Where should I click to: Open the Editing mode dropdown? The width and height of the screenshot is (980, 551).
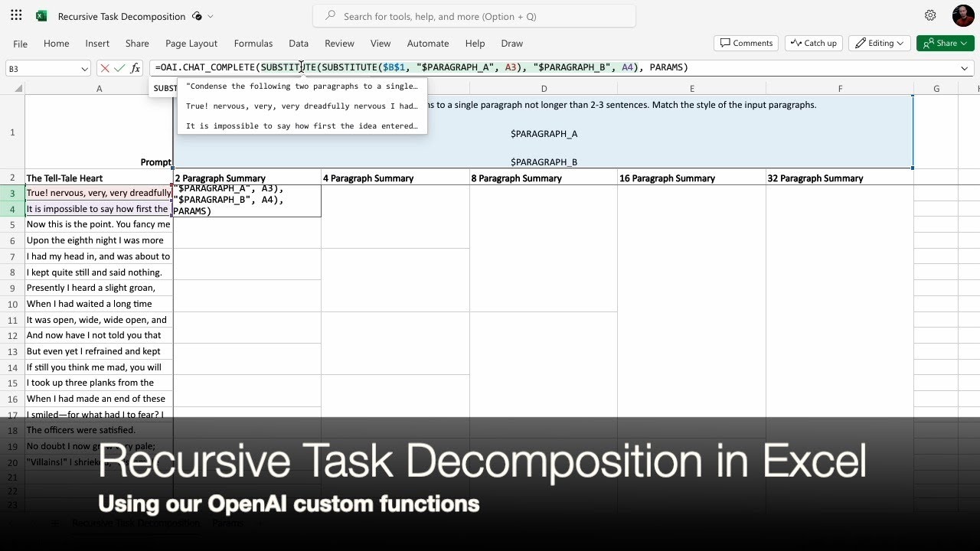(x=879, y=43)
